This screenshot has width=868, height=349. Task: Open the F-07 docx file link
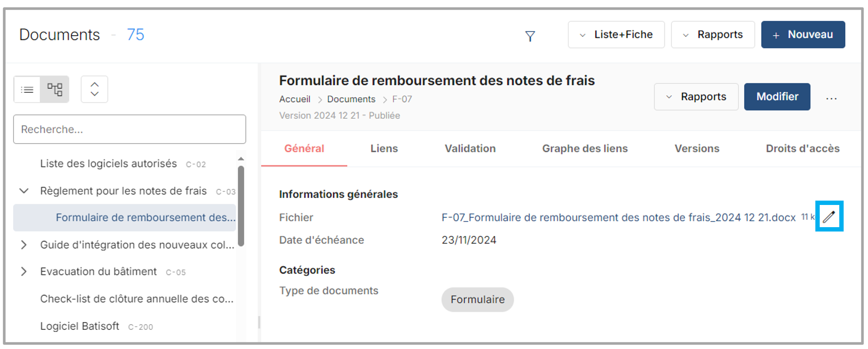click(618, 218)
